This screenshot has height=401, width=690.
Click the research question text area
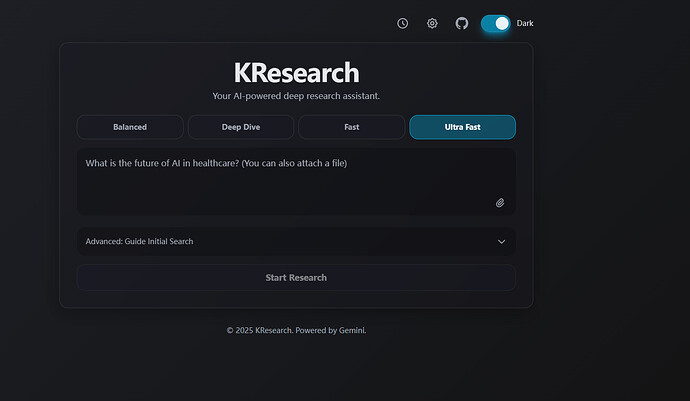click(296, 181)
